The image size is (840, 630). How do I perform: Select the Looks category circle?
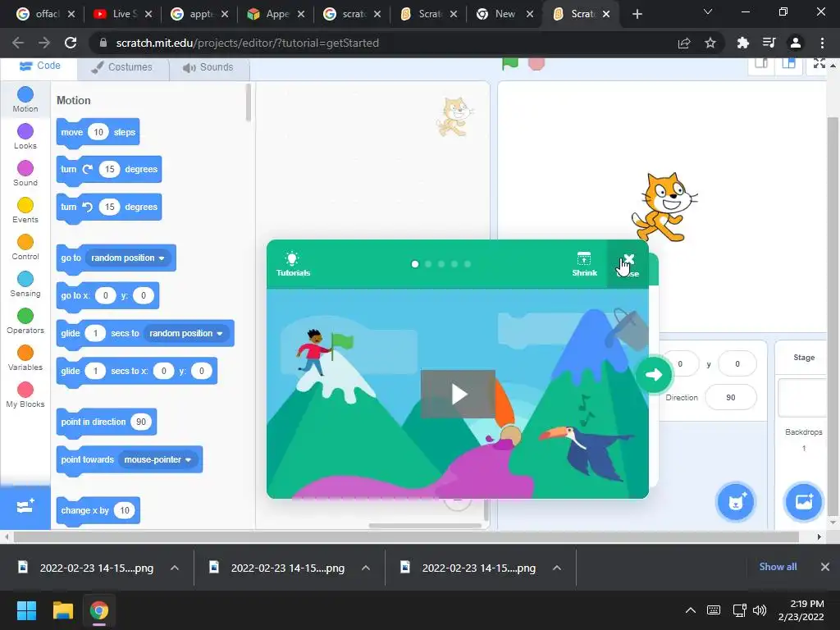(25, 131)
